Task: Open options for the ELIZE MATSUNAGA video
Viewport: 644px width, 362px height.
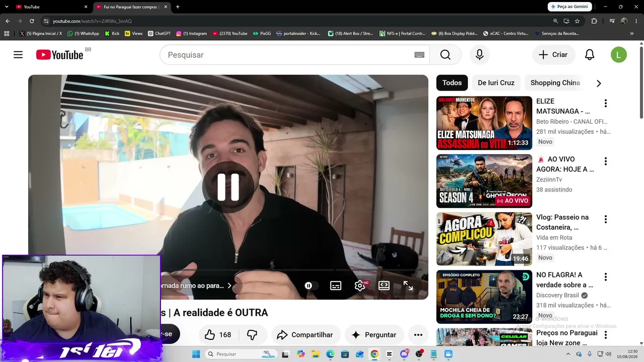Action: pos(606,104)
